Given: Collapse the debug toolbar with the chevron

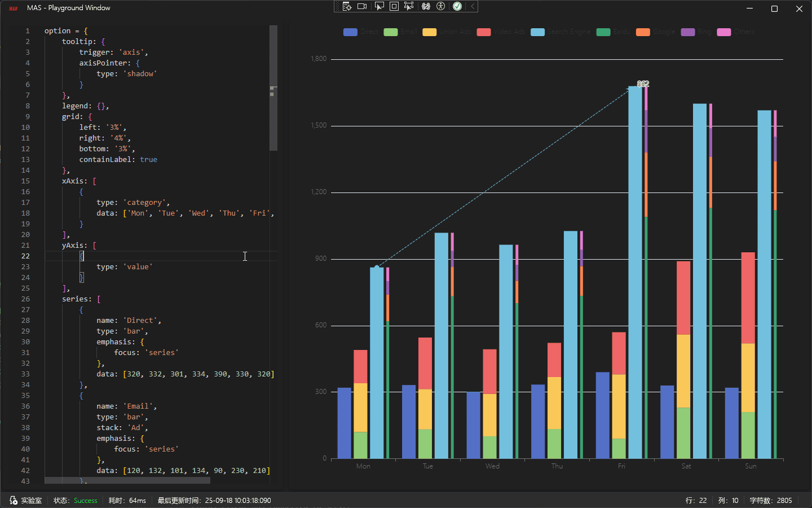Looking at the screenshot, I should click(x=473, y=6).
